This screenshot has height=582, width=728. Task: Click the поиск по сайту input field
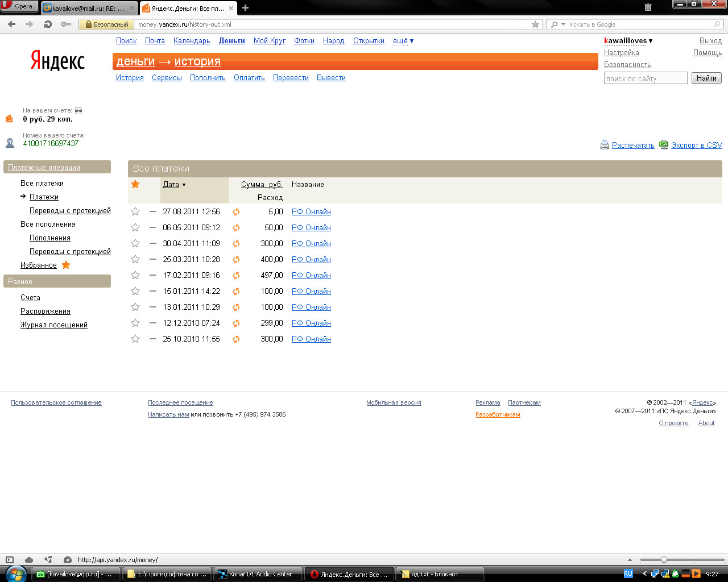[646, 78]
